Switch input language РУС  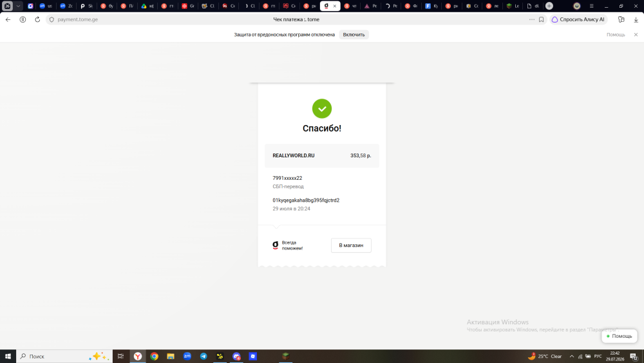click(598, 356)
